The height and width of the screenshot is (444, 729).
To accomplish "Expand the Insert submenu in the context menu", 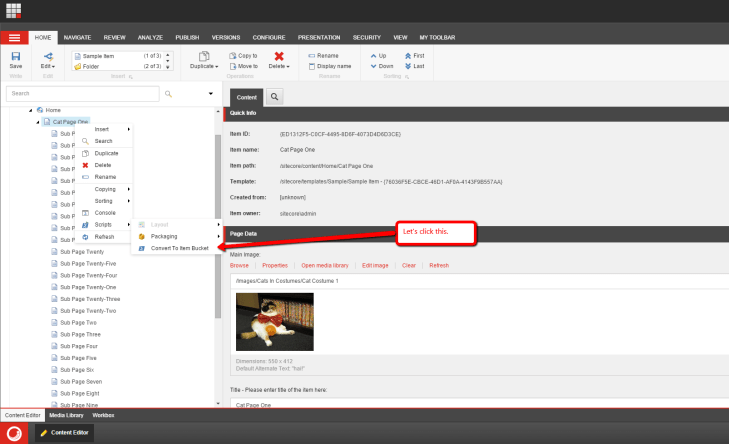I will tap(129, 129).
